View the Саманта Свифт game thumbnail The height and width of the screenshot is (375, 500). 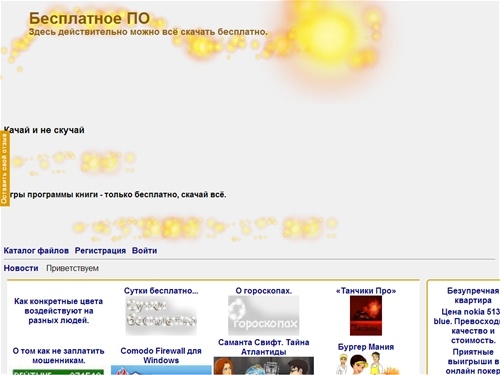[263, 366]
